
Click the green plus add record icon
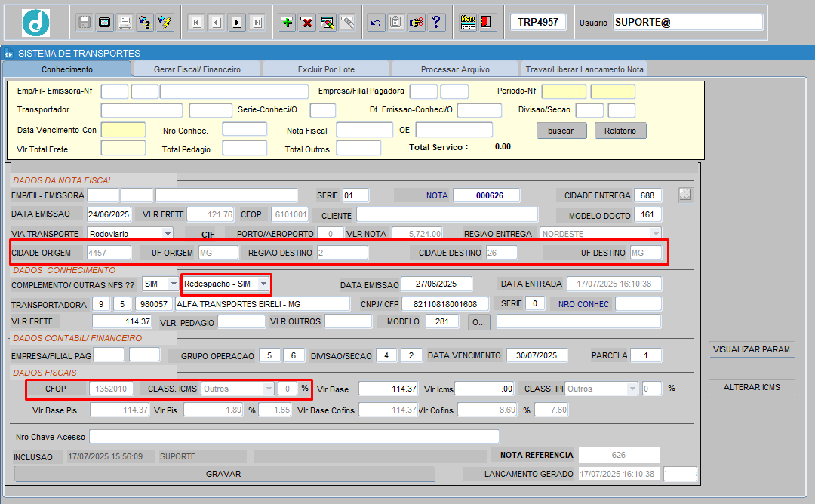[x=287, y=22]
